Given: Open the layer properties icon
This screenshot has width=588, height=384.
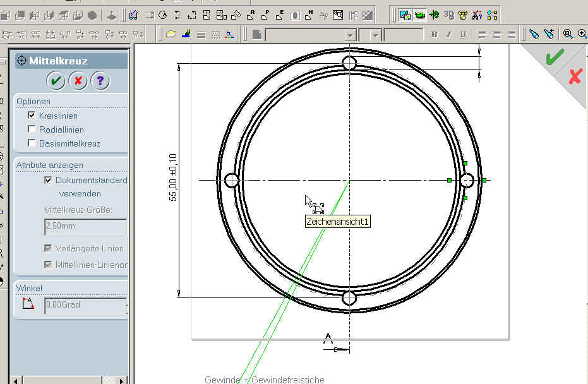Looking at the screenshot, I should [171, 34].
